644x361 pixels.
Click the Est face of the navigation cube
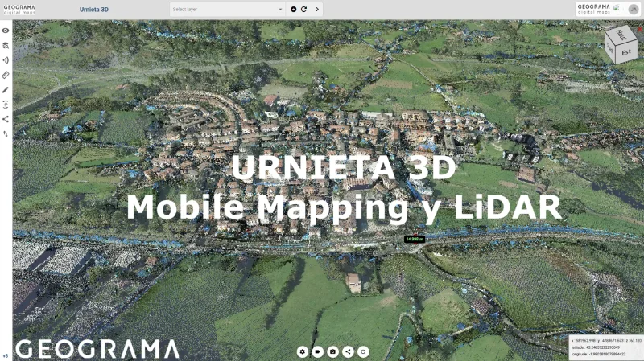pos(626,52)
